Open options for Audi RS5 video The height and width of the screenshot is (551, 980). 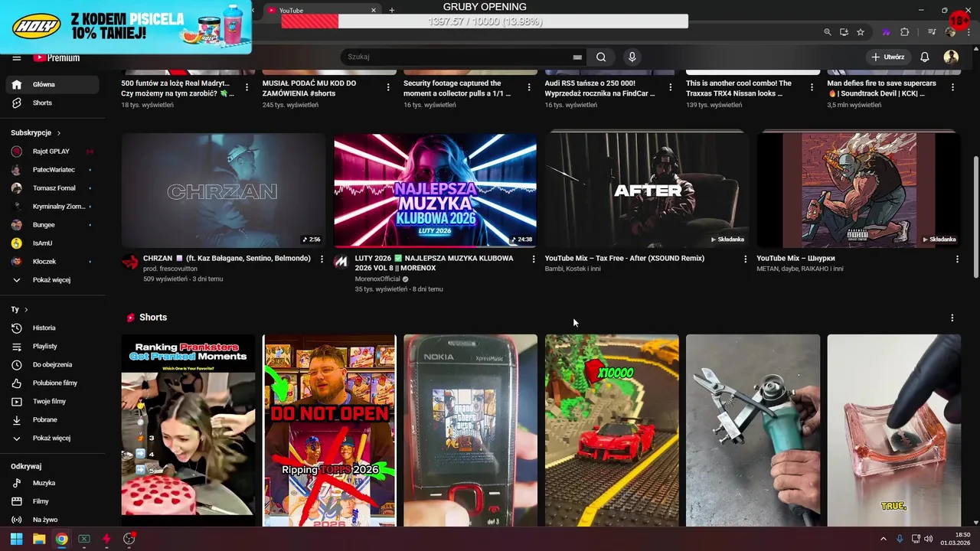click(670, 87)
